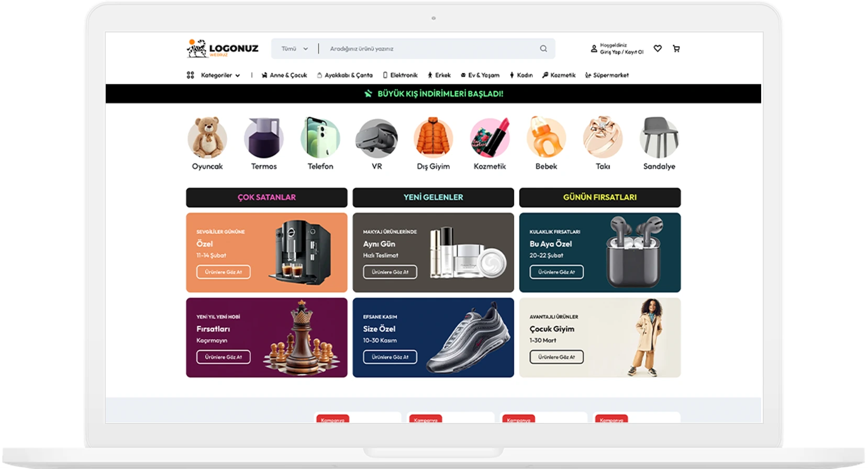This screenshot has width=868, height=469.
Task: Open the Elektronik menu item
Action: (400, 75)
